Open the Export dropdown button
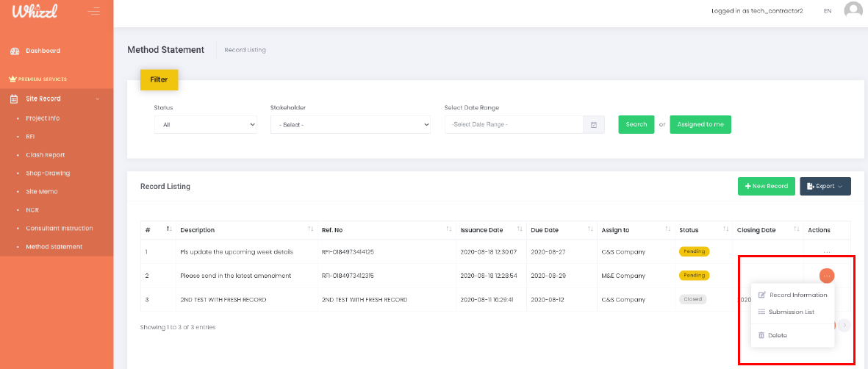This screenshot has height=369, width=868. click(825, 186)
